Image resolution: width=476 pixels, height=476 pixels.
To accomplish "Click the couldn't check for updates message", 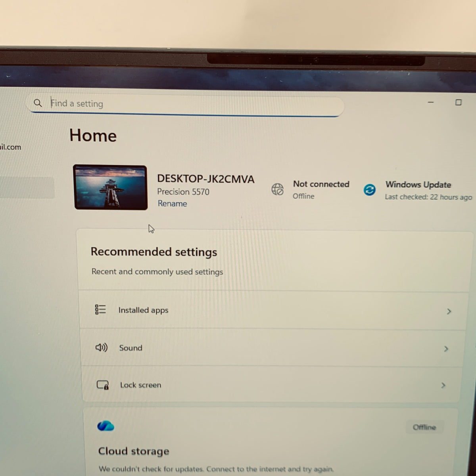I will point(216,469).
